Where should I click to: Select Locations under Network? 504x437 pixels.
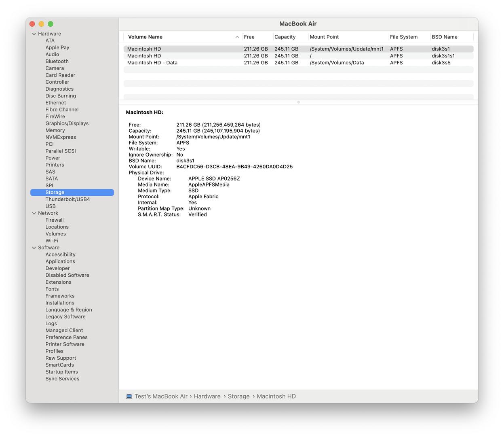tap(57, 227)
